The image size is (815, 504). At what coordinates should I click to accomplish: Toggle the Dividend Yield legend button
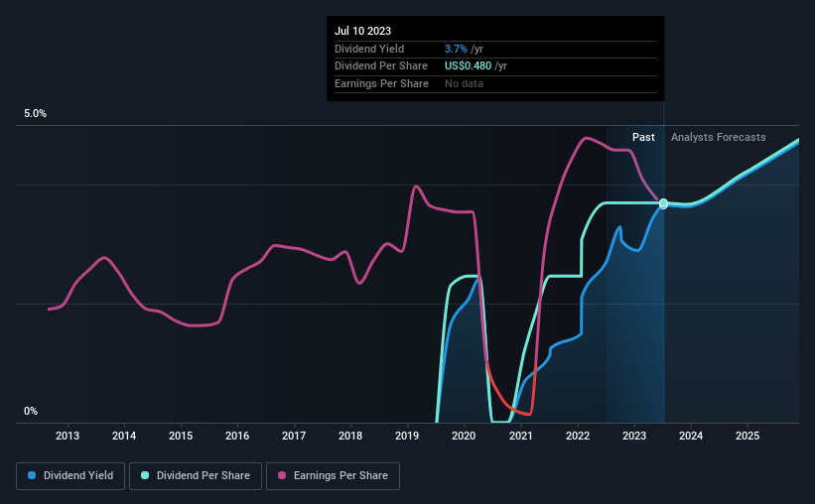point(70,476)
